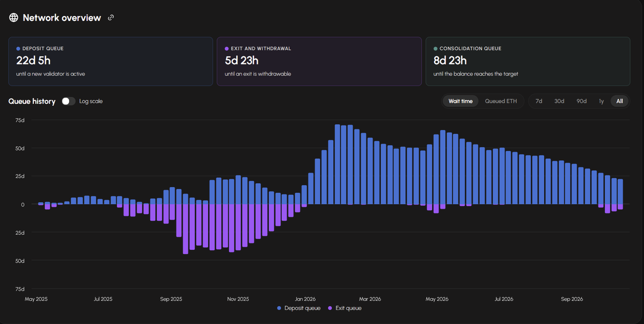The image size is (644, 324).
Task: Click the Jan 2026 axis label
Action: (x=305, y=299)
